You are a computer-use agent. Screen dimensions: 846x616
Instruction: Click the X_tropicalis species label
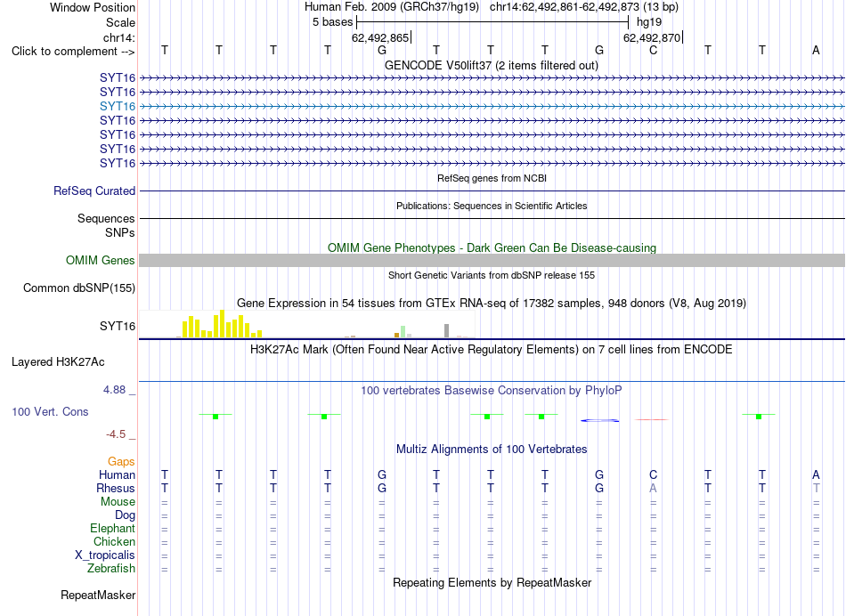point(105,555)
